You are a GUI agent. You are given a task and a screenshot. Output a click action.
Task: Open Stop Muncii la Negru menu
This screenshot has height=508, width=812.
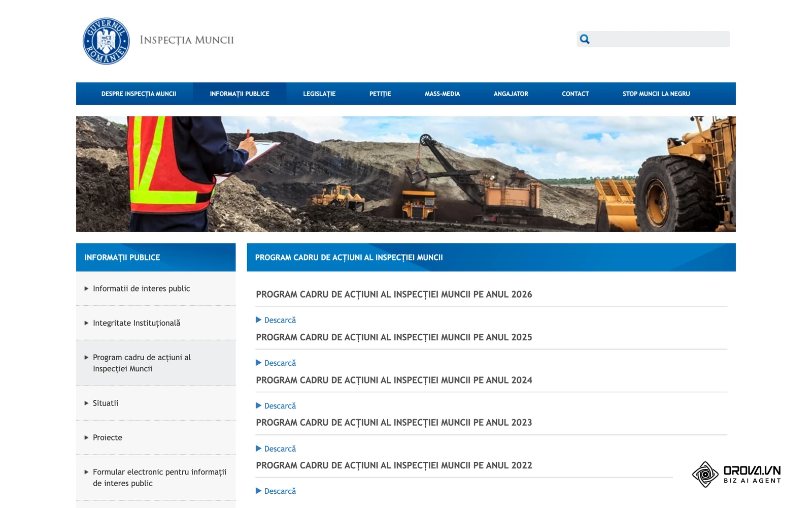656,94
